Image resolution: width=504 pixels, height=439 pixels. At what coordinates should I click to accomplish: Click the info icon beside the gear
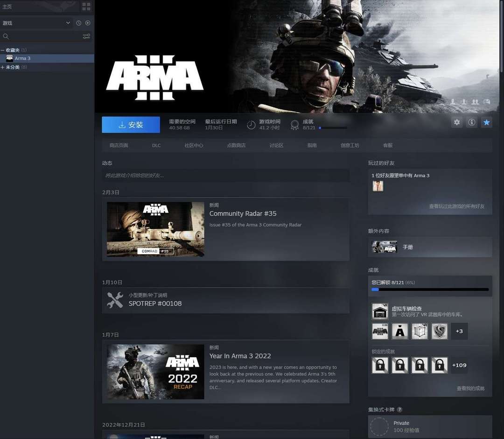pos(472,122)
